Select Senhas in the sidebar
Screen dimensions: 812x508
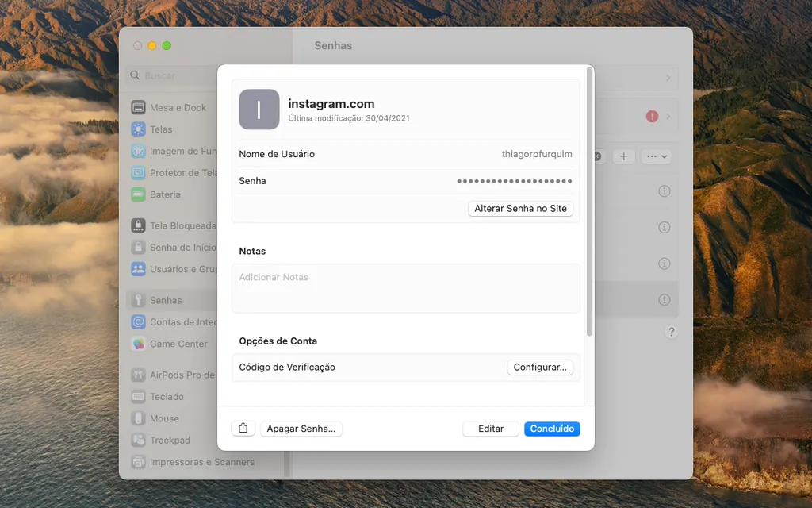tap(171, 300)
